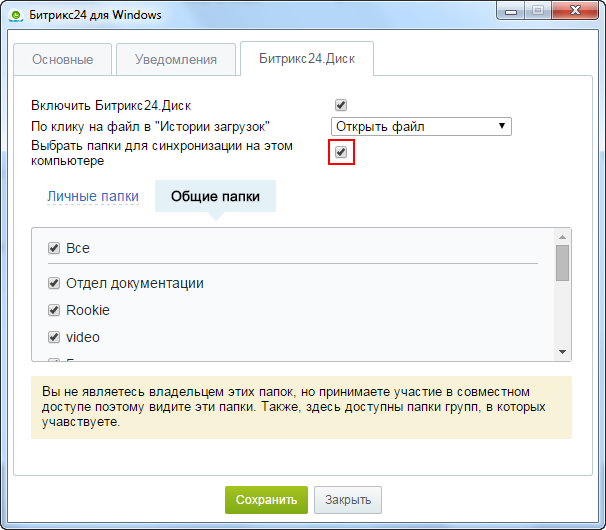Click the scroll up arrow of folder list

click(562, 237)
